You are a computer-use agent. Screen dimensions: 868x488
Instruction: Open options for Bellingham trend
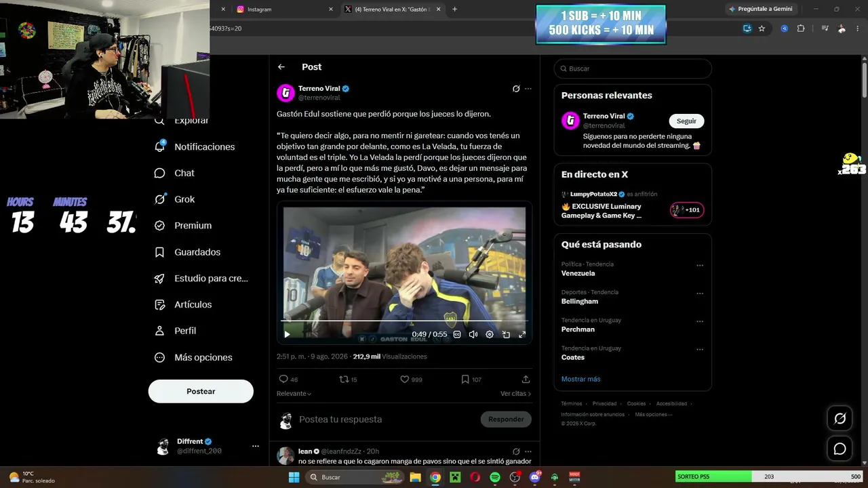700,293
